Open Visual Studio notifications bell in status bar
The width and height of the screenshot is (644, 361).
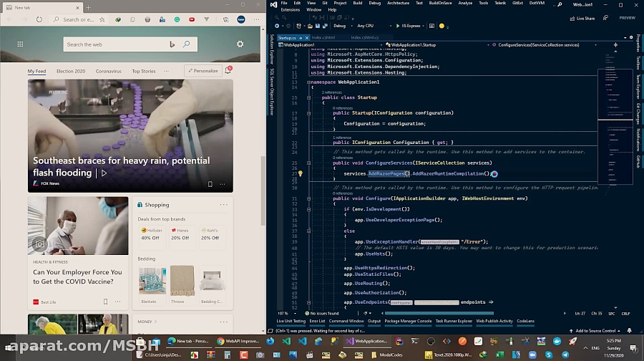(x=630, y=331)
